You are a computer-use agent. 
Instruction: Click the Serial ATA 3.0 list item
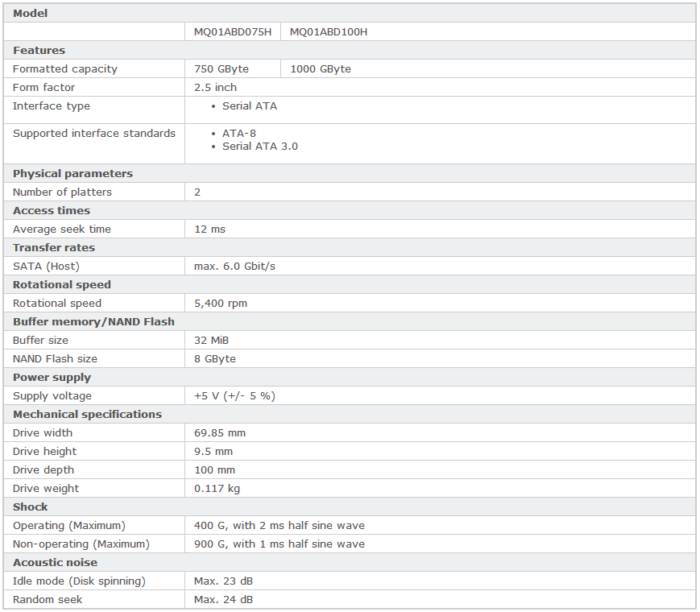(260, 147)
